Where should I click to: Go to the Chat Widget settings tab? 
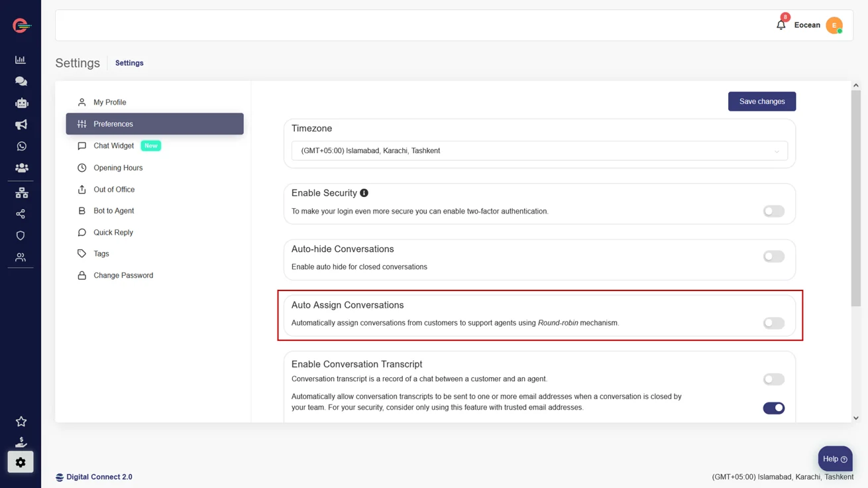coord(113,146)
